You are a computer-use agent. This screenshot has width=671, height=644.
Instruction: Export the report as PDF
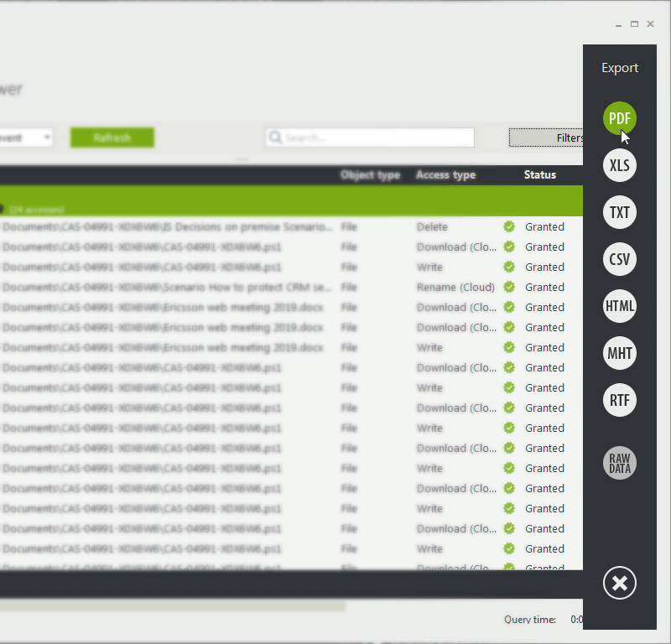[619, 118]
